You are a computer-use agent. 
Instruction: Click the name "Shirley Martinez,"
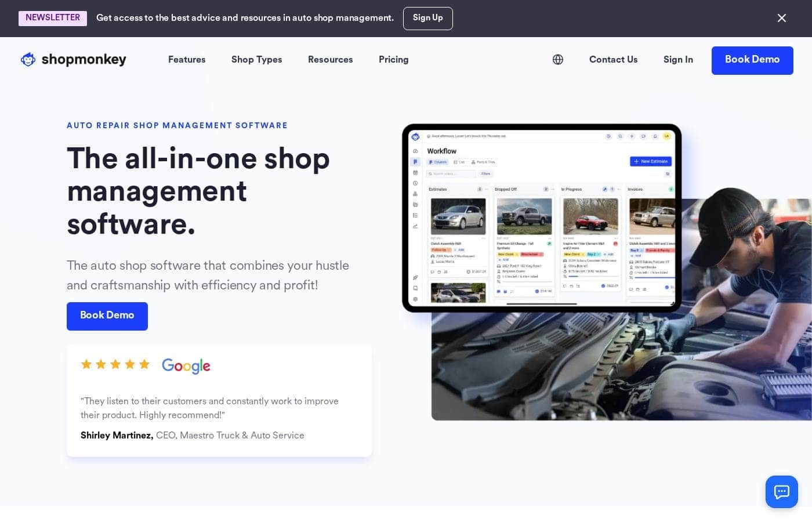tap(117, 436)
